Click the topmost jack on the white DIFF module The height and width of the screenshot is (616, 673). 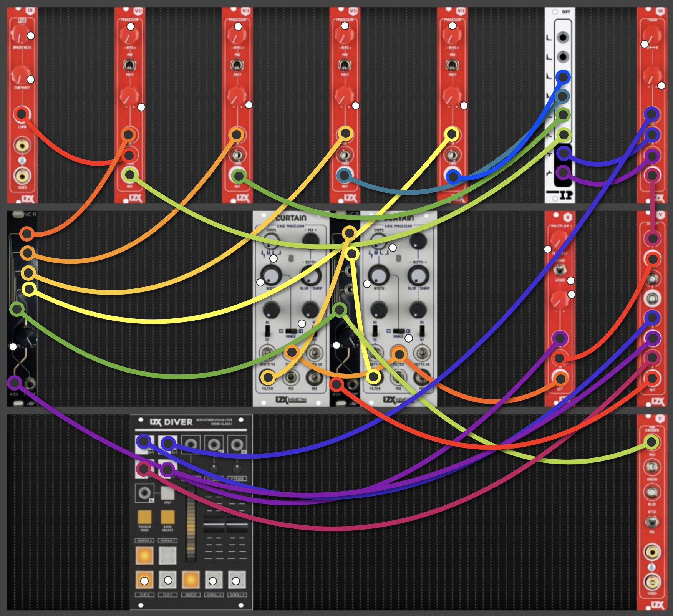[563, 37]
